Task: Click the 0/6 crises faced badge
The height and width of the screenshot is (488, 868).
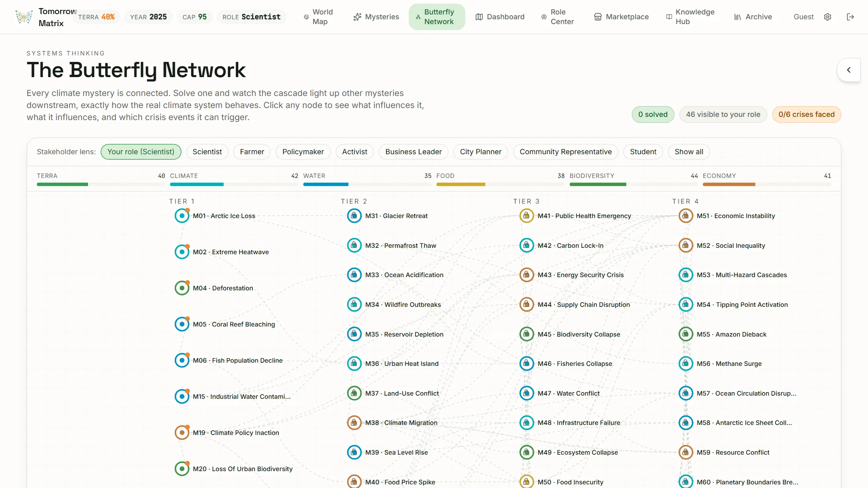Action: tap(807, 114)
